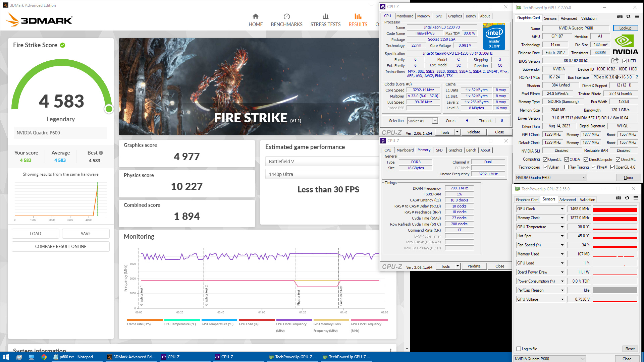The height and width of the screenshot is (362, 644).
Task: Toggle the OpenCL checkbox
Action: tap(545, 160)
